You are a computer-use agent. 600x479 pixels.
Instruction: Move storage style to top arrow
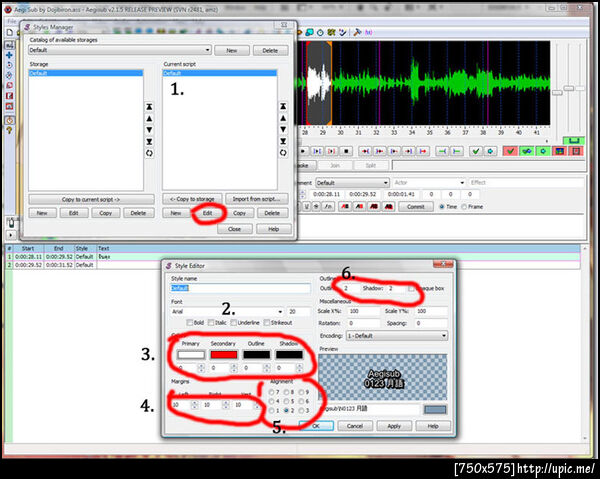(x=149, y=107)
